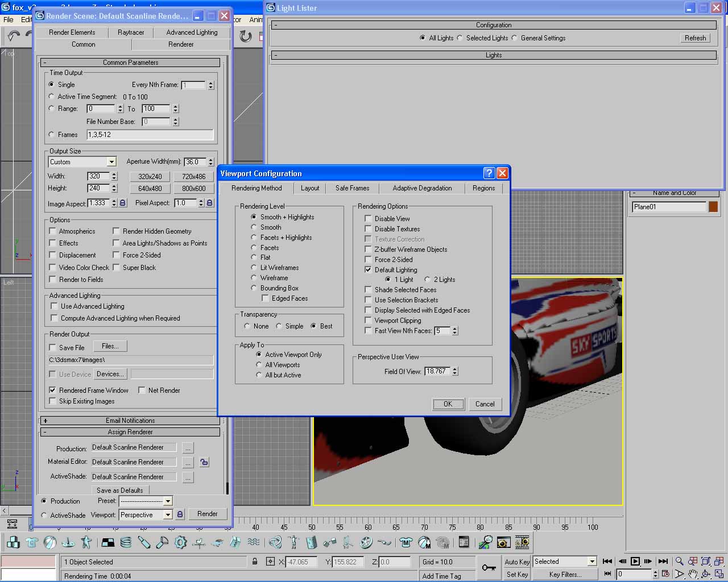728x582 pixels.
Task: Expand the Email Notifications rollout
Action: pyautogui.click(x=130, y=421)
